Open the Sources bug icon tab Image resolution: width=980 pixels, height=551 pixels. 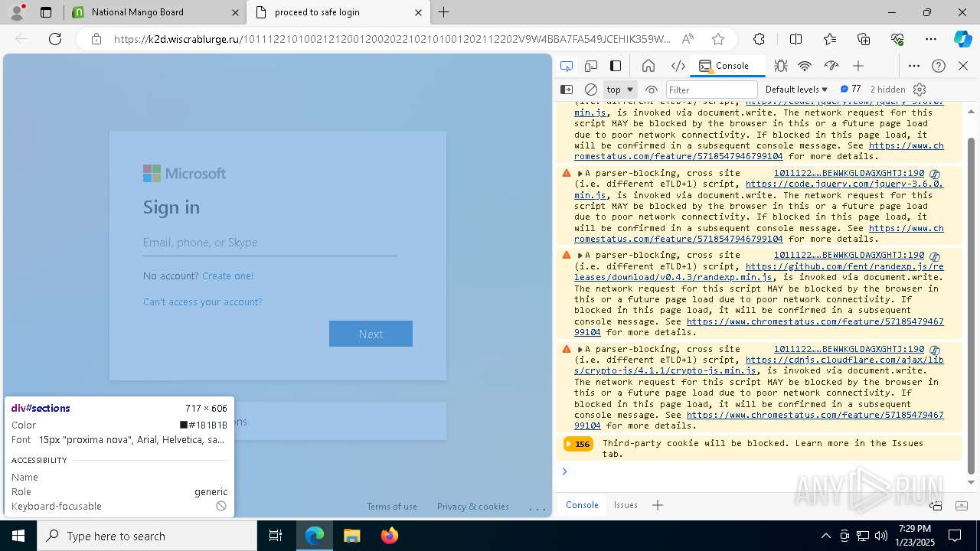coord(780,66)
